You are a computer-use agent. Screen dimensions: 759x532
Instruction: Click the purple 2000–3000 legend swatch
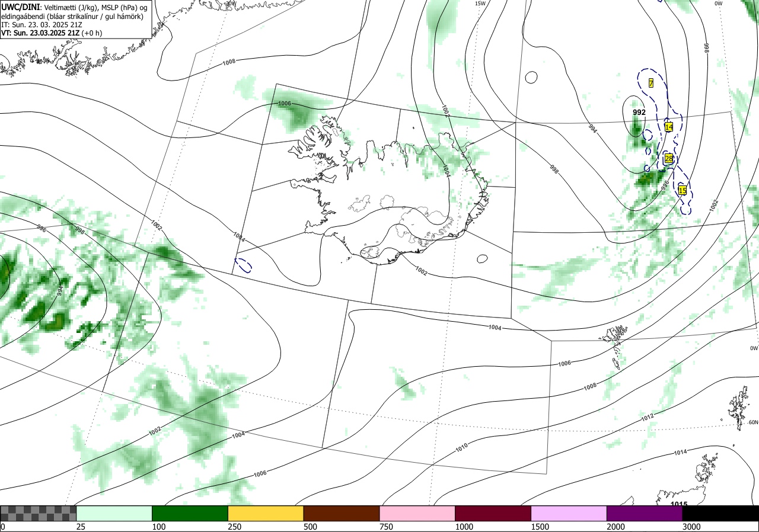(x=645, y=513)
